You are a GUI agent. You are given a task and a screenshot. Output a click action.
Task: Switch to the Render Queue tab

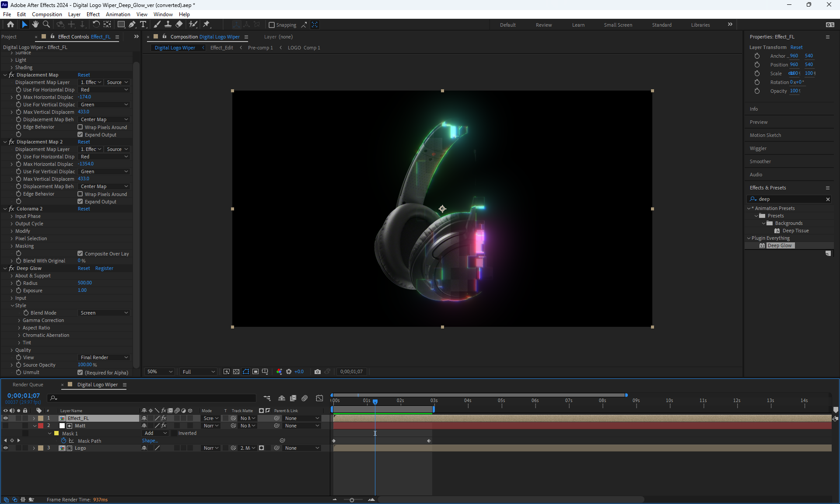pos(28,385)
